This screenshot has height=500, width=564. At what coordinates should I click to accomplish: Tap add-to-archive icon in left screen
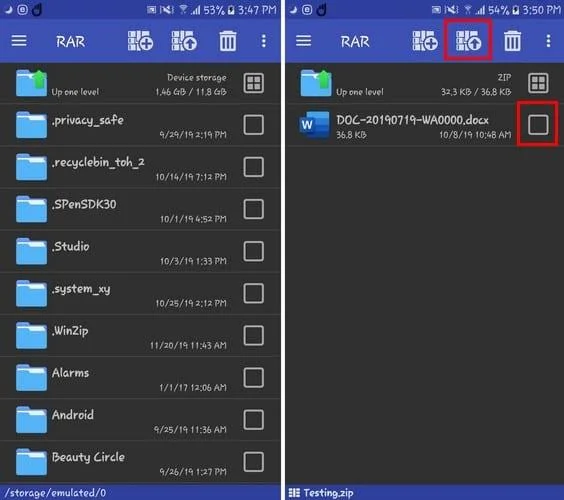tap(140, 41)
